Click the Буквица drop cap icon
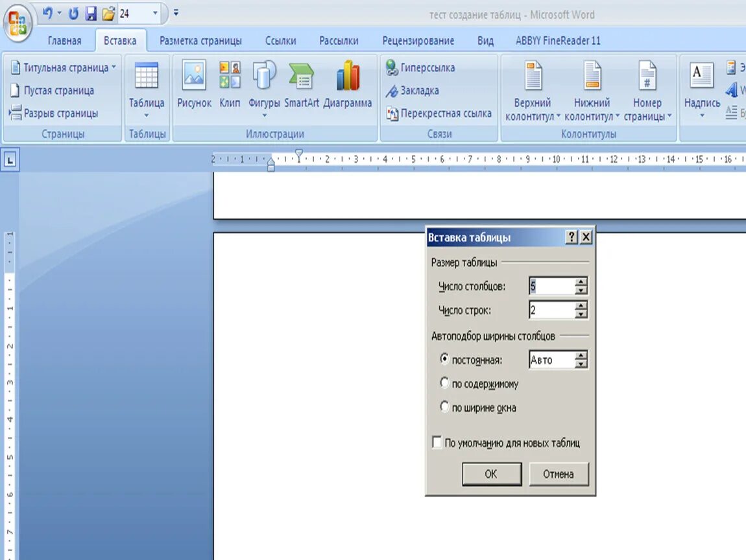Viewport: 746px width, 560px height. click(x=732, y=112)
